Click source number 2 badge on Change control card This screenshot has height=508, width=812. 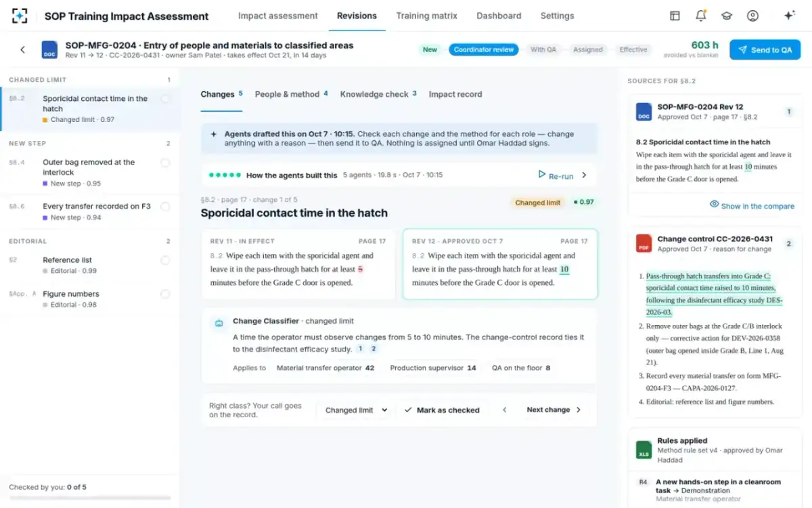click(x=789, y=244)
